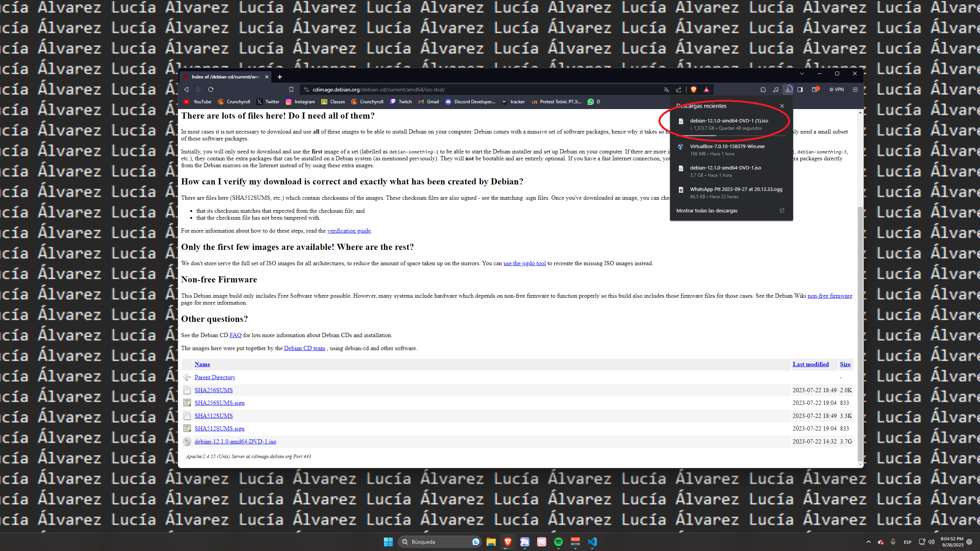Open the extensions puzzle icon

(763, 90)
